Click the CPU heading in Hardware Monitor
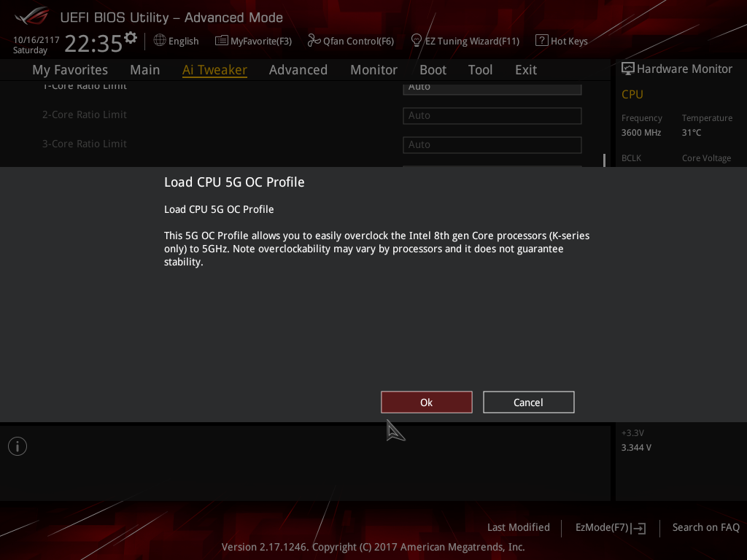Viewport: 747px width, 560px height. (632, 94)
